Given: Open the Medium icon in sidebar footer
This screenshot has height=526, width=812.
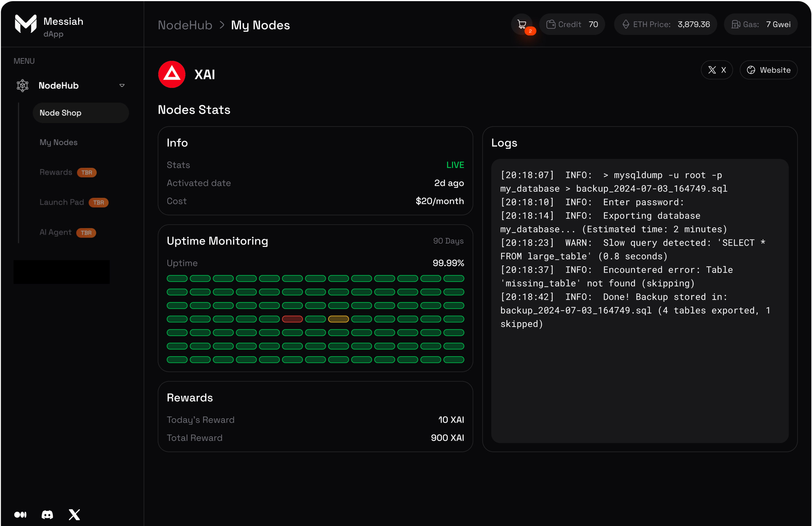Looking at the screenshot, I should tap(20, 514).
